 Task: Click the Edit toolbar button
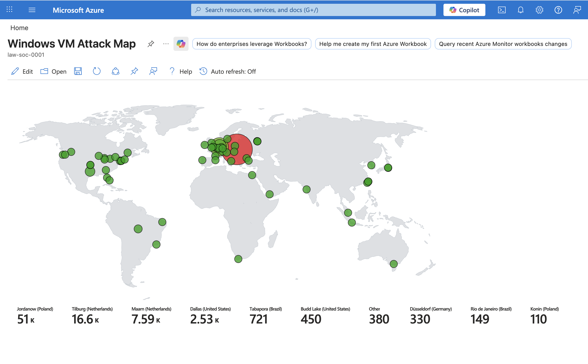[22, 71]
